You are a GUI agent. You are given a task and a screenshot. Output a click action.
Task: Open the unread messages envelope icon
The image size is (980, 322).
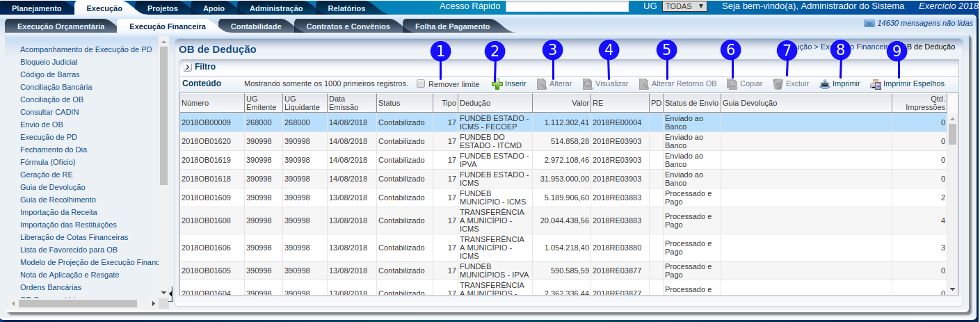pos(869,23)
